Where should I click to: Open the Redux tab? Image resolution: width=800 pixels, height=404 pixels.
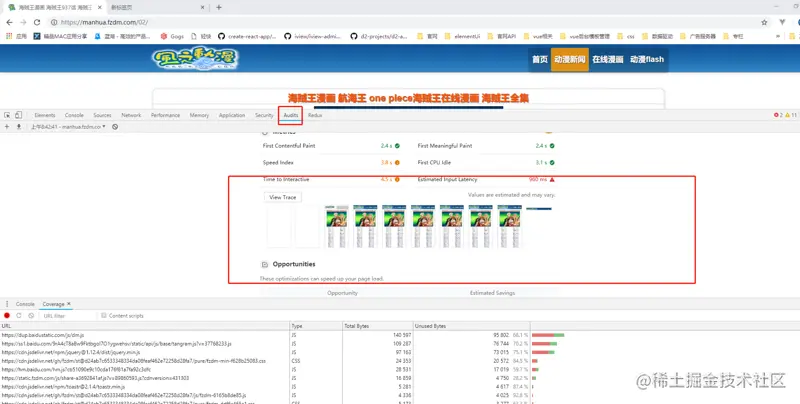315,115
